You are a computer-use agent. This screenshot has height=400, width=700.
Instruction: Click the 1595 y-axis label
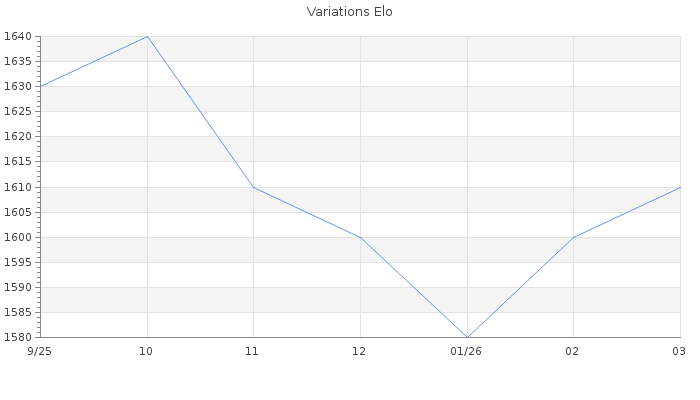(19, 262)
